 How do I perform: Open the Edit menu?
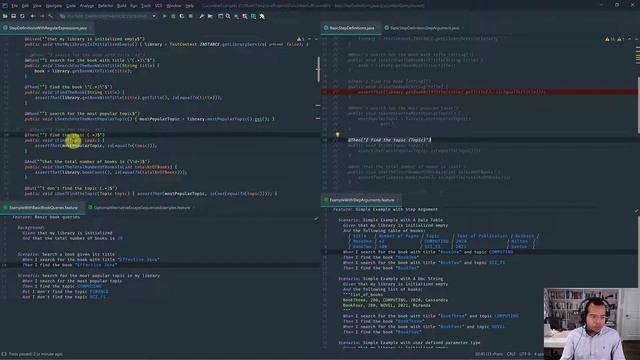point(25,6)
